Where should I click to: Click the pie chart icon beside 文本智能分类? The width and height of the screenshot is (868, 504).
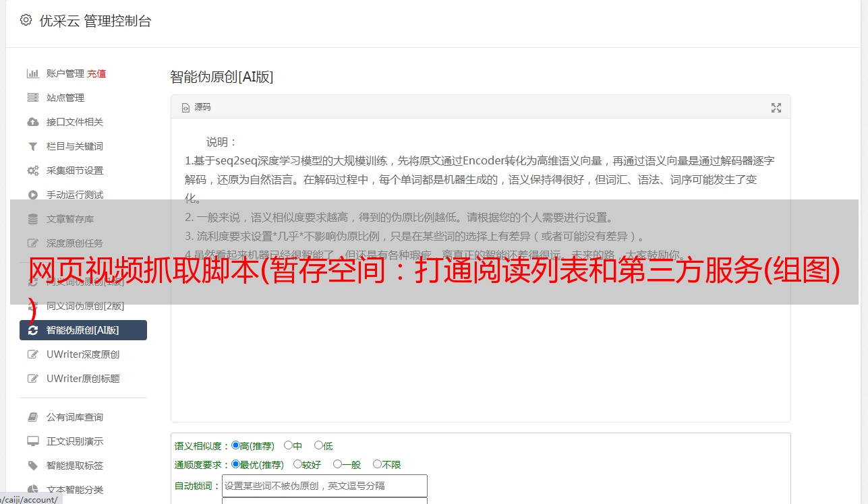click(32, 490)
